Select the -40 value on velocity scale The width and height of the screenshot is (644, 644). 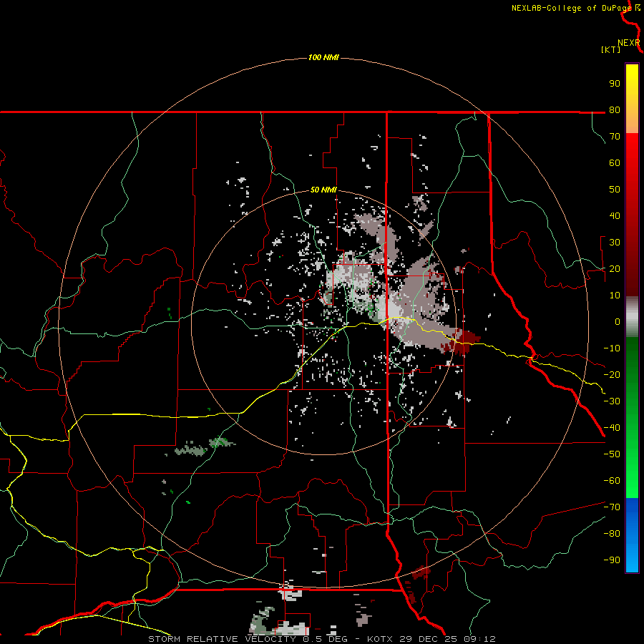pyautogui.click(x=612, y=428)
